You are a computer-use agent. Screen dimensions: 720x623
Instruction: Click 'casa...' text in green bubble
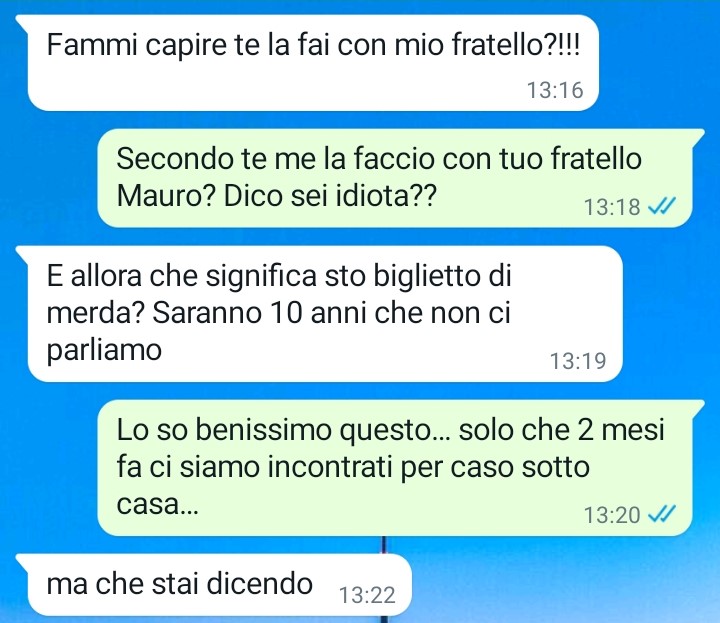(x=158, y=505)
